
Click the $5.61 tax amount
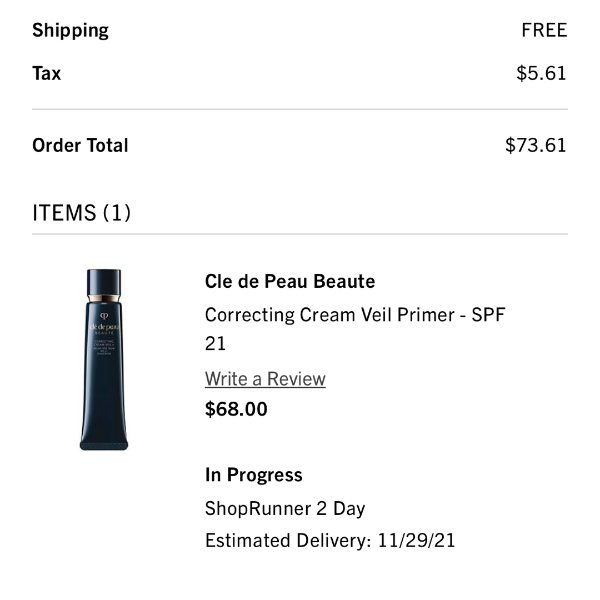(541, 73)
